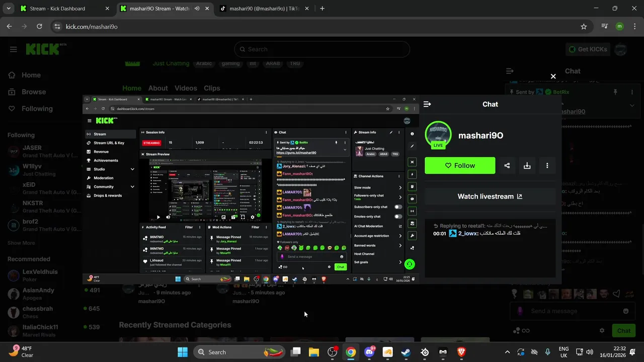Image resolution: width=644 pixels, height=362 pixels.
Task: Open the share icon beside Follow
Action: pos(507,165)
